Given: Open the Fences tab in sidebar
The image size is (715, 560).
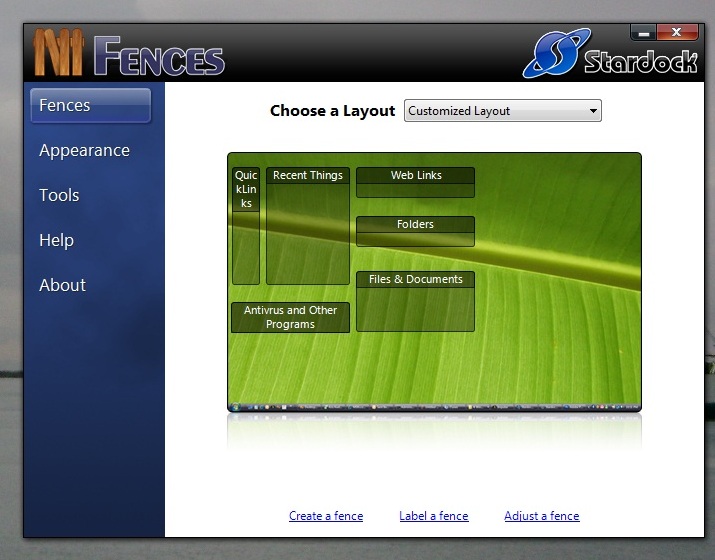Looking at the screenshot, I should 90,105.
